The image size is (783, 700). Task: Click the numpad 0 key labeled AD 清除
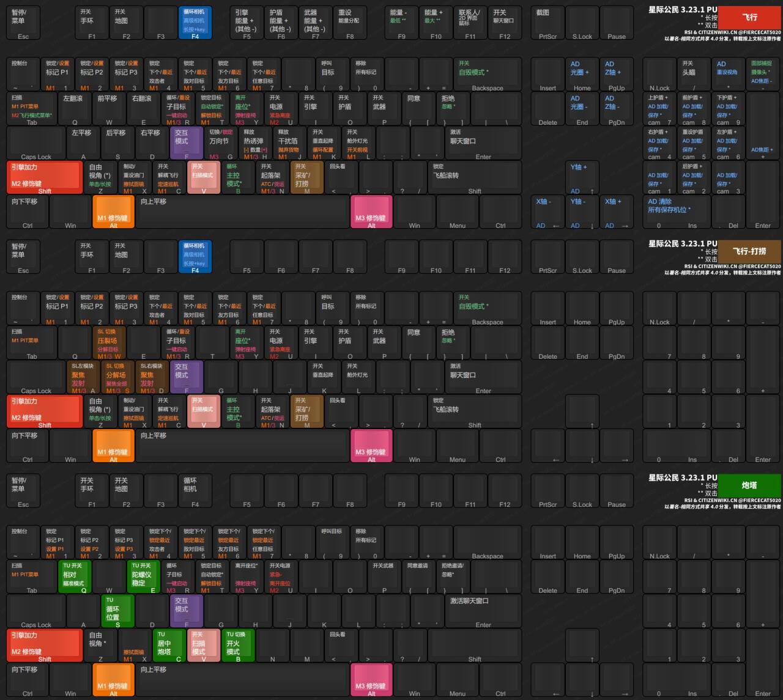[x=676, y=212]
